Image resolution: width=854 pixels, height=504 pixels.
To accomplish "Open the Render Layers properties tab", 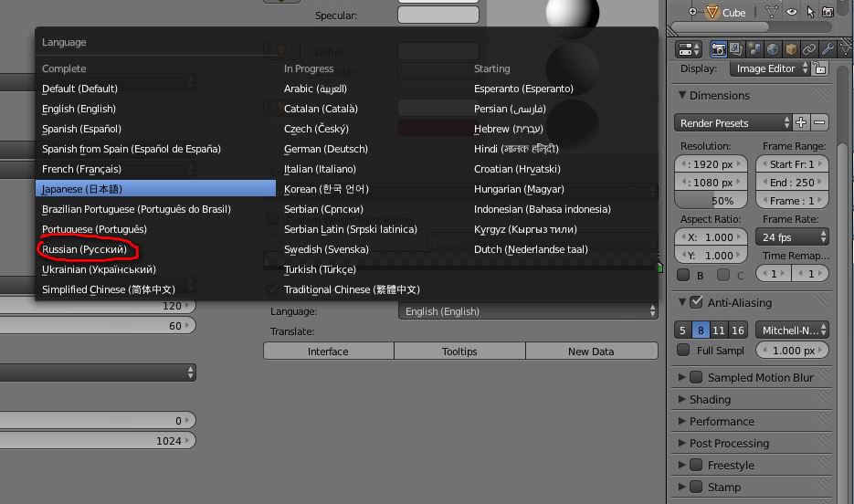I will click(x=737, y=49).
